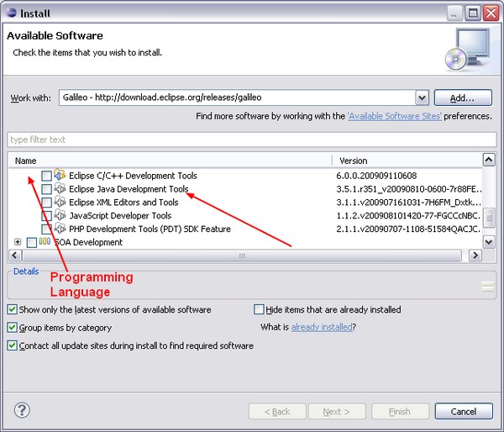This screenshot has width=504, height=432.
Task: Click the JavaScript Developer Tools feature icon
Action: coord(60,216)
